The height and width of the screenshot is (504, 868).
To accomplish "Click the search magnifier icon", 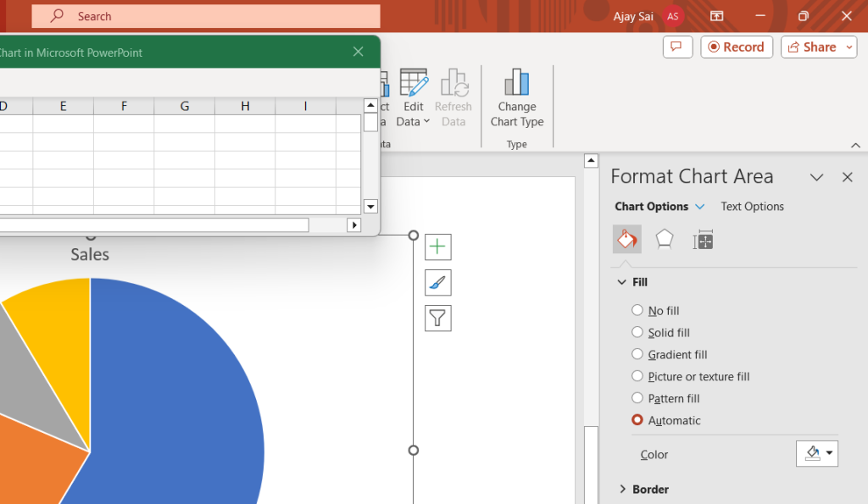I will click(x=57, y=16).
